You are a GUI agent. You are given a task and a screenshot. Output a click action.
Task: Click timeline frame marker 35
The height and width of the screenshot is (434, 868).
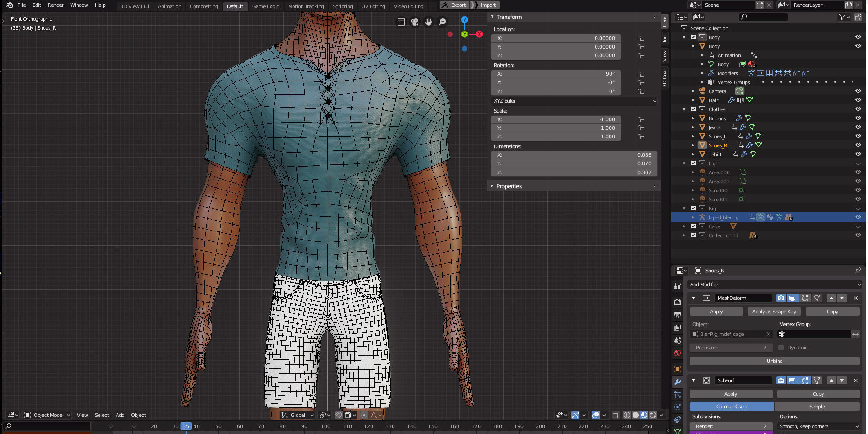click(186, 426)
